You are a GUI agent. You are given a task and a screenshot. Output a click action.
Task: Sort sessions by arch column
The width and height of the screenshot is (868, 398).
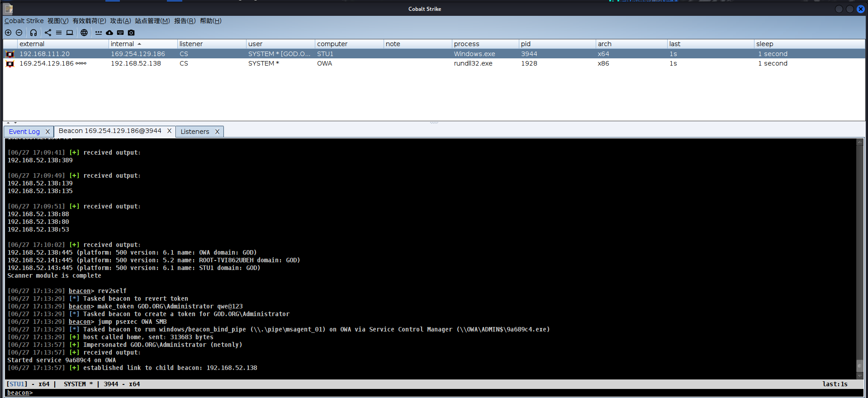[x=631, y=44]
